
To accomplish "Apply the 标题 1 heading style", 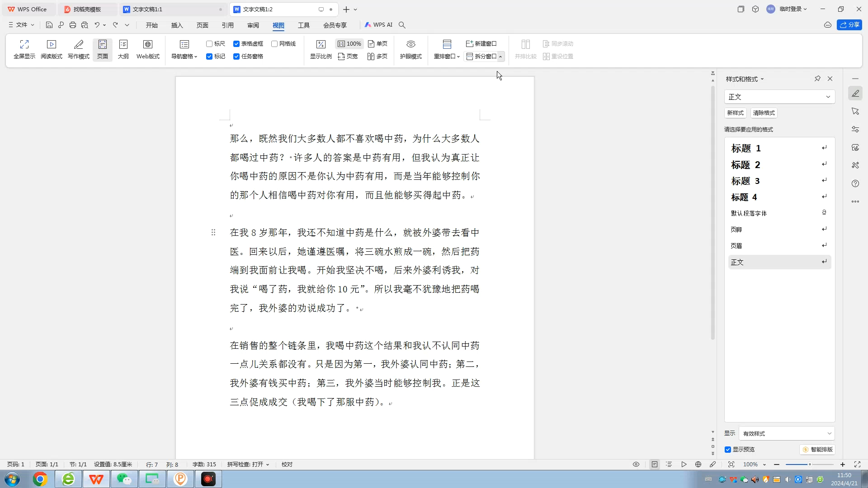I will point(746,148).
